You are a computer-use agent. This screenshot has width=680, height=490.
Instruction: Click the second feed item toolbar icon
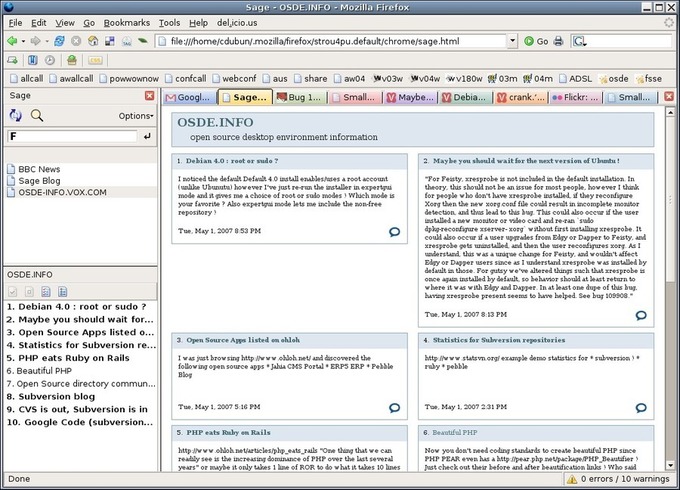tap(29, 292)
